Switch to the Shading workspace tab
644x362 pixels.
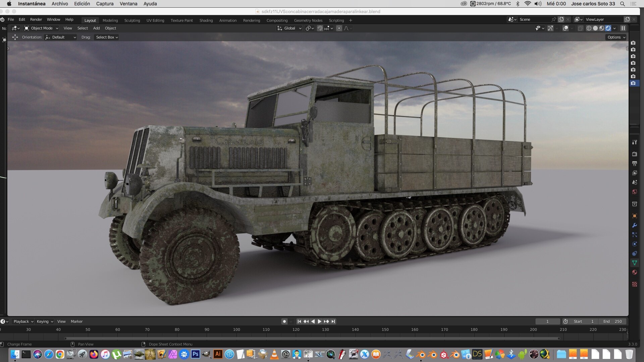(206, 20)
